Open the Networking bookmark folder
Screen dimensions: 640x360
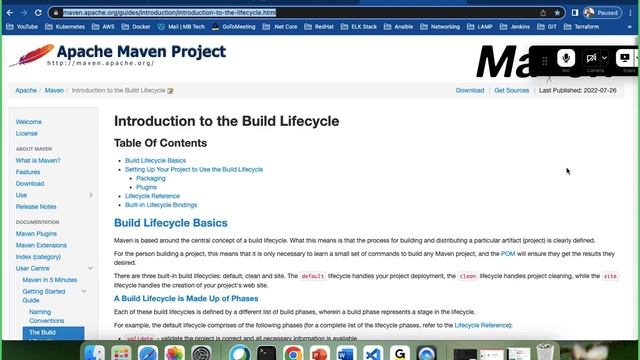440,27
